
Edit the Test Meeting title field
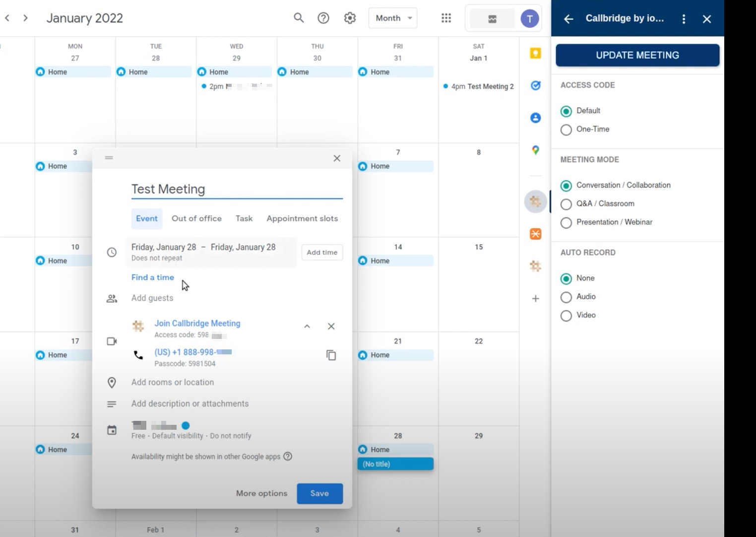[237, 189]
